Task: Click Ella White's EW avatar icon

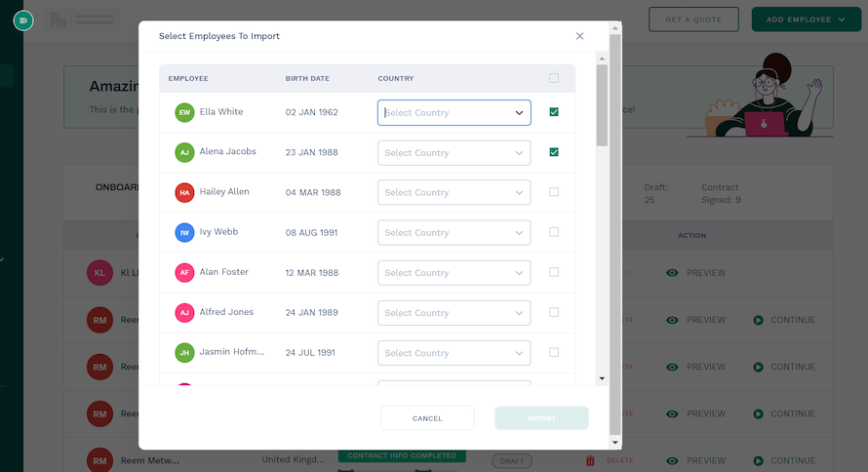Action: click(184, 112)
